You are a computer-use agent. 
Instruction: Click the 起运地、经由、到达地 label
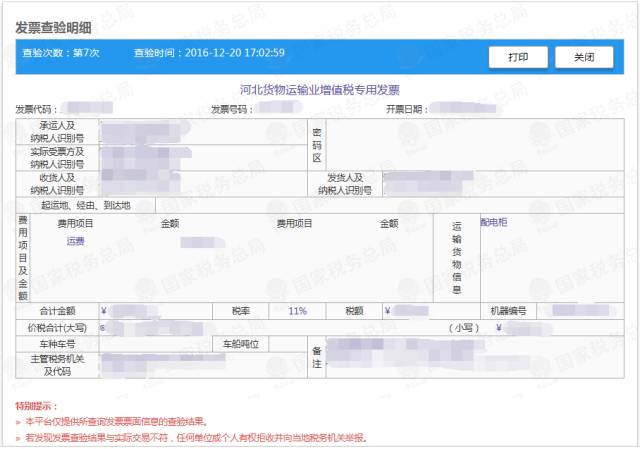pyautogui.click(x=86, y=205)
